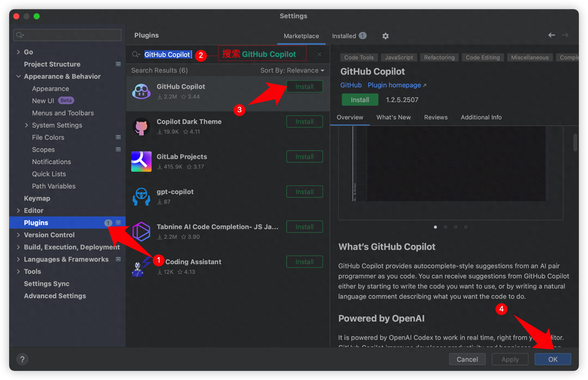Click the back navigation arrow
The height and width of the screenshot is (380, 588).
tap(551, 35)
